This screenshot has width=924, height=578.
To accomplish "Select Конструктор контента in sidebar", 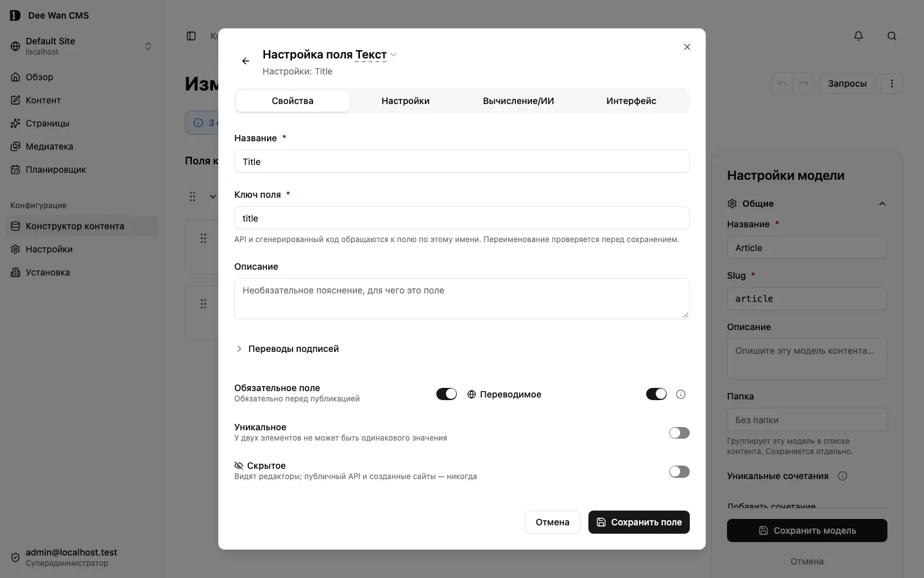I will pos(81,226).
